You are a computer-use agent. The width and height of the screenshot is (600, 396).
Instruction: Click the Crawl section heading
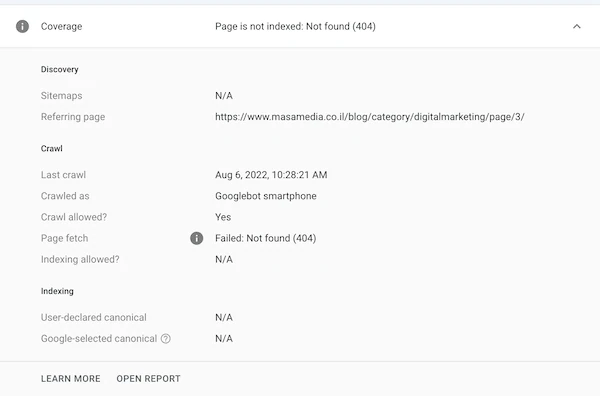click(52, 148)
